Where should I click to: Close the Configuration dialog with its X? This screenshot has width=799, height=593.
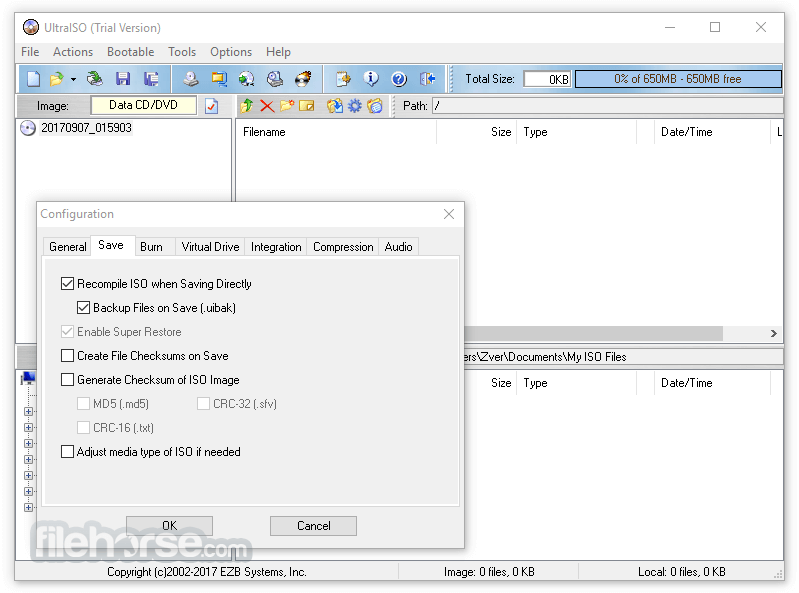tap(449, 214)
